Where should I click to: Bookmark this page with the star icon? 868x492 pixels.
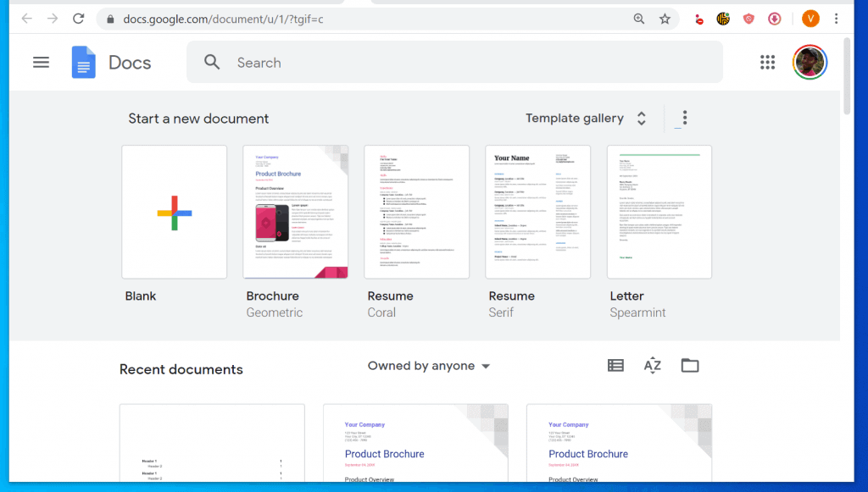point(665,19)
